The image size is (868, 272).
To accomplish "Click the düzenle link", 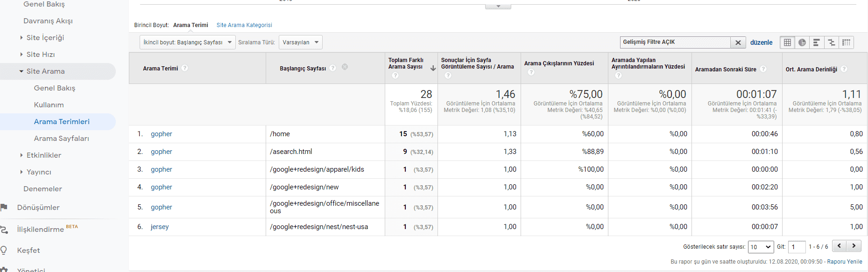I will (761, 42).
